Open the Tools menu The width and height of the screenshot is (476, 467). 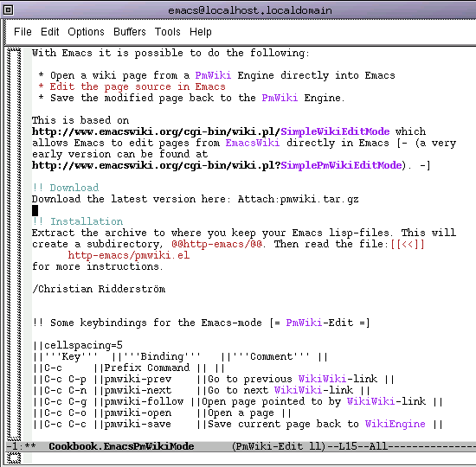tap(168, 31)
